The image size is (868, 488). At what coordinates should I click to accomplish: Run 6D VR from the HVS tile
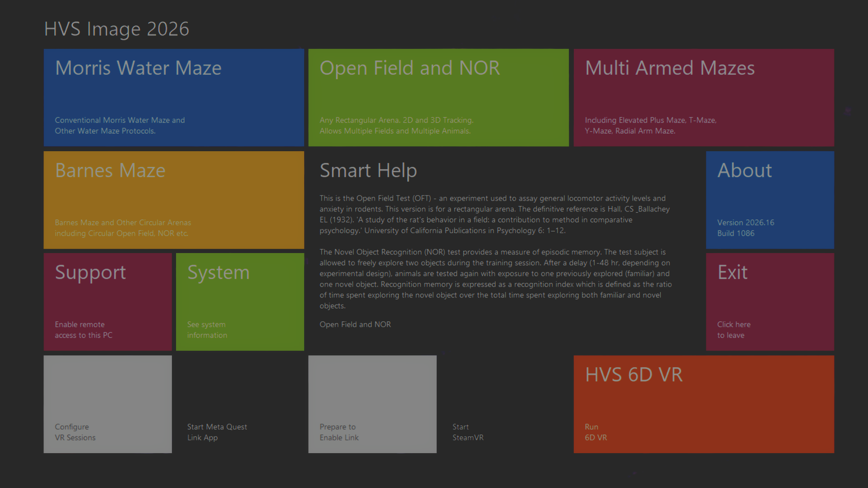point(703,404)
